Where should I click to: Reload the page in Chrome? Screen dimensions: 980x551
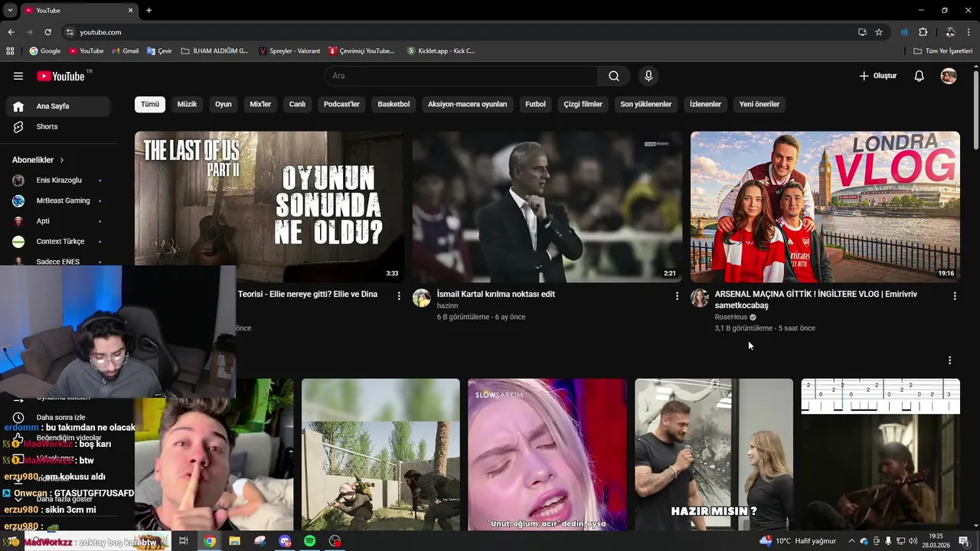[47, 32]
